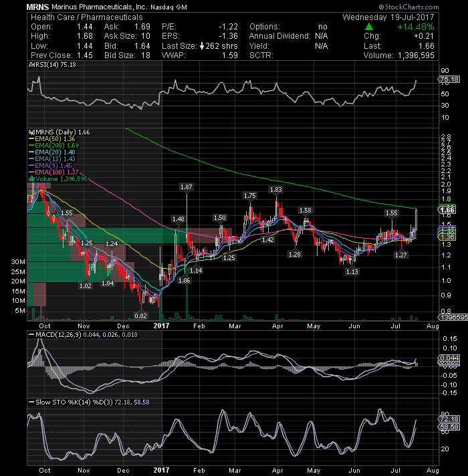Click the down-arrow beside Last Size
The image size is (468, 476).
[x=202, y=46]
